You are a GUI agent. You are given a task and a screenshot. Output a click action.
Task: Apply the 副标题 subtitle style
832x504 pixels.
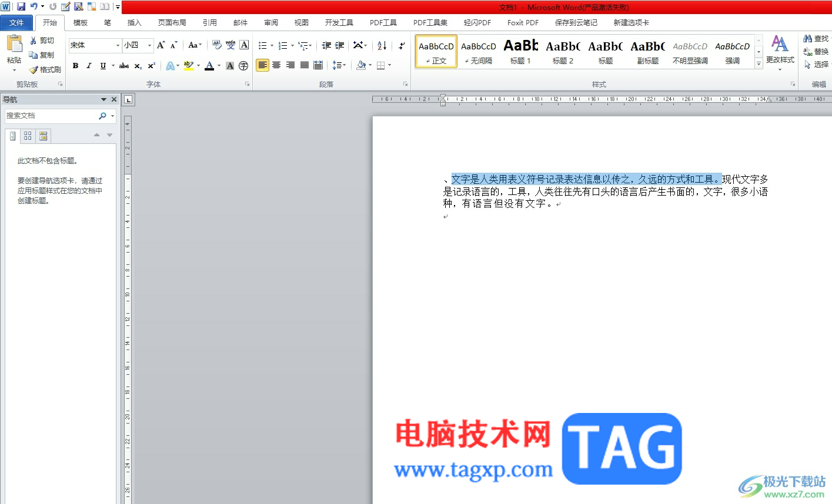(648, 52)
